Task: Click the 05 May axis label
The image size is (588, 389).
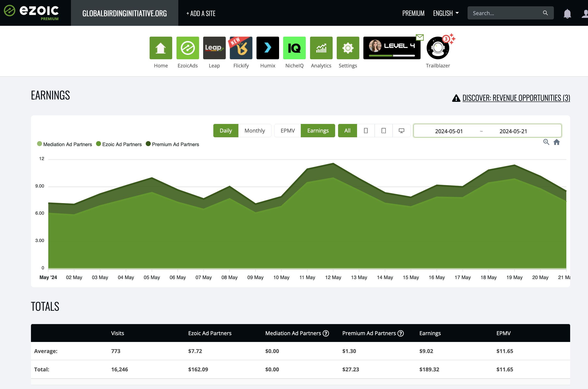Action: (152, 277)
